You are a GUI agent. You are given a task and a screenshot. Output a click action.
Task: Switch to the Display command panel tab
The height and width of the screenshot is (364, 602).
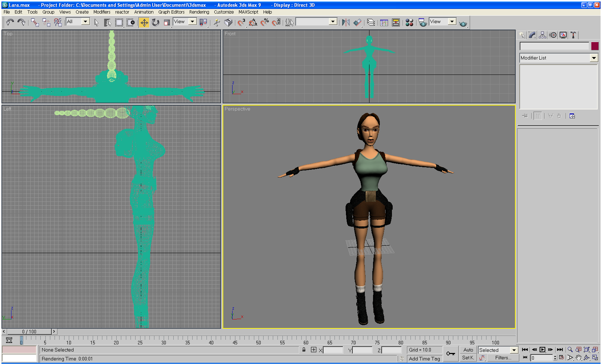point(563,35)
